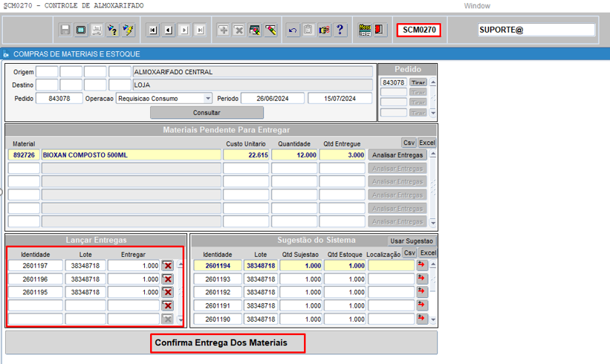
Task: Click the undo arrow toolbar icon
Action: 293,30
